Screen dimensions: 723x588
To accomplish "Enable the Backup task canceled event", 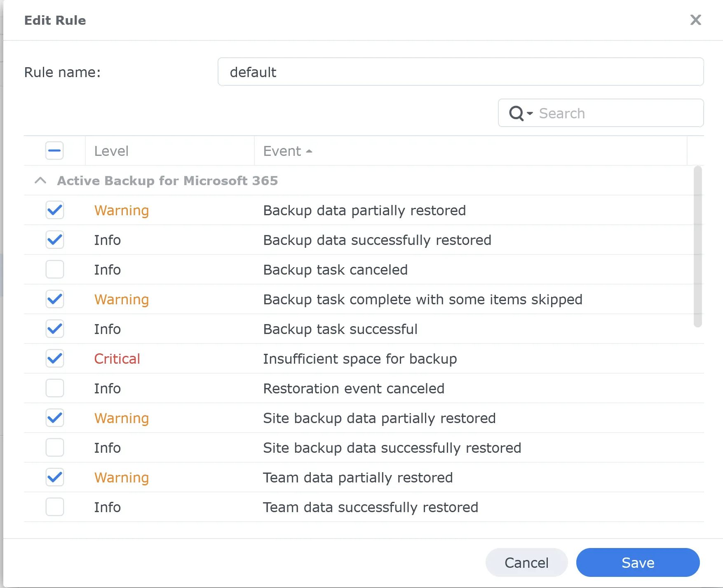I will (x=54, y=270).
